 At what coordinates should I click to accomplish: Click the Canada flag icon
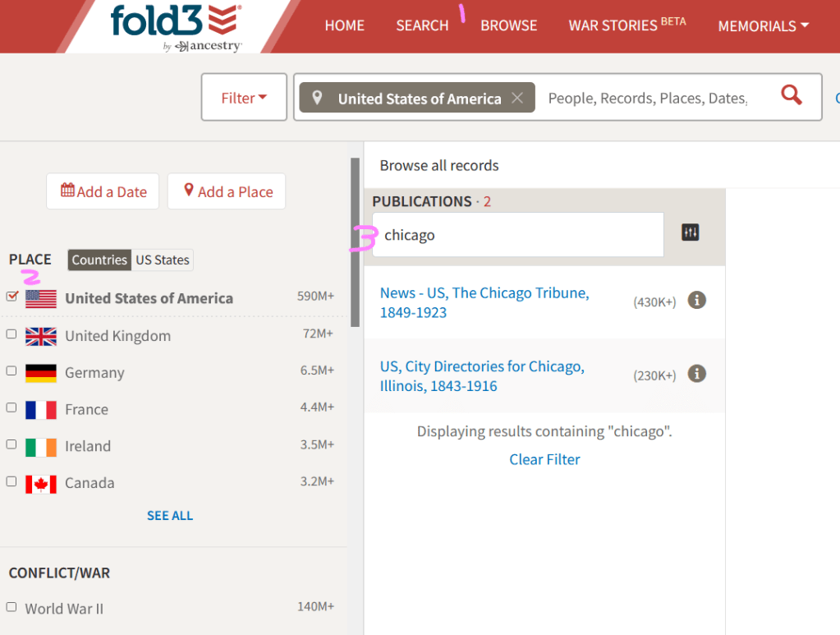41,484
